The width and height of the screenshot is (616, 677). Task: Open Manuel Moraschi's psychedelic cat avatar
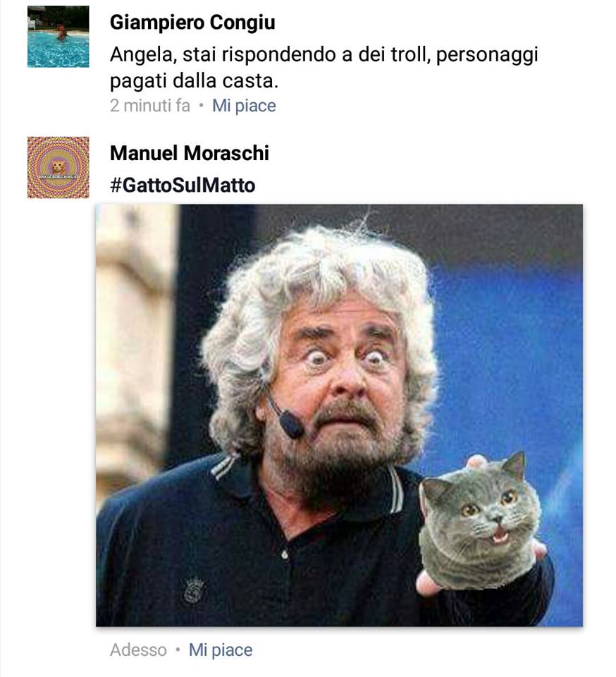click(x=58, y=168)
